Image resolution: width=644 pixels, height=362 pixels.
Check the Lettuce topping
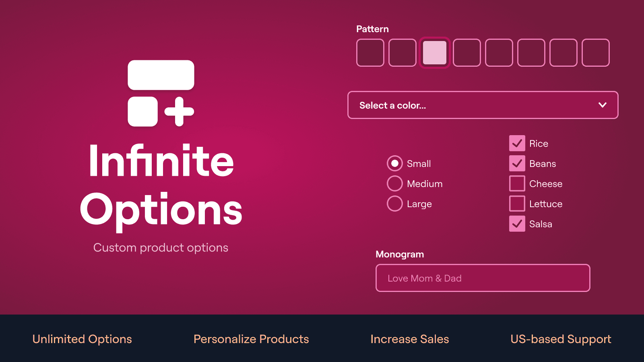coord(517,204)
